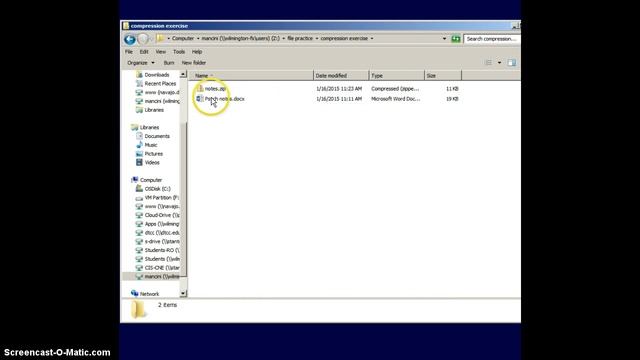Expand the dropdown arrow after file practice breadcrumb
This screenshot has width=640, height=360.
(316, 38)
